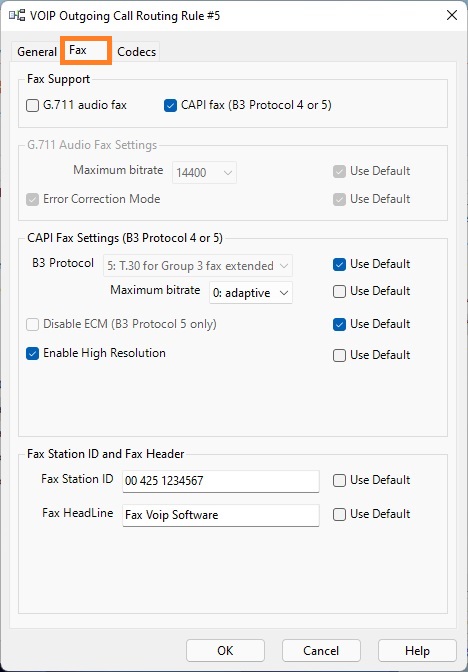Click the Fax HeadLine text field
Screen dimensions: 468x672
coord(221,515)
